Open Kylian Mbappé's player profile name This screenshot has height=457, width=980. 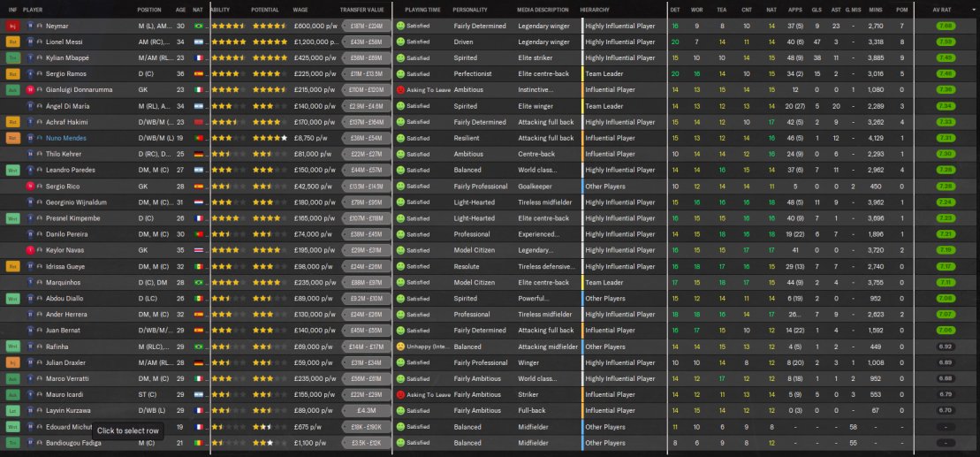click(x=67, y=57)
